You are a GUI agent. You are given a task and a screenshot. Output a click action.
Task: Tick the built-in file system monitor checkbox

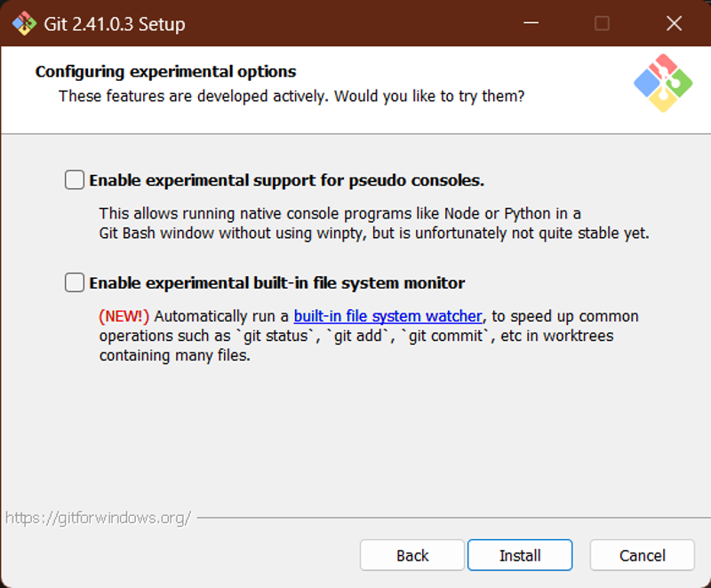point(75,282)
